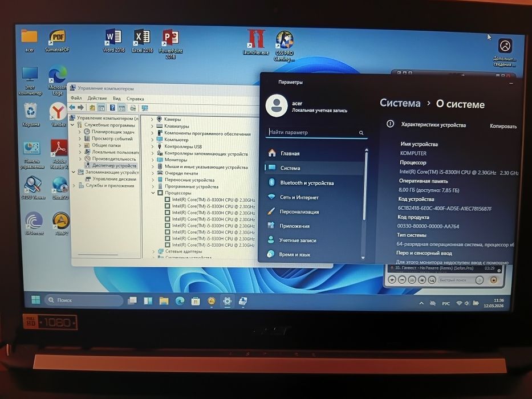Collapse the Процессоры category
This screenshot has width=532, height=399.
coord(153,193)
